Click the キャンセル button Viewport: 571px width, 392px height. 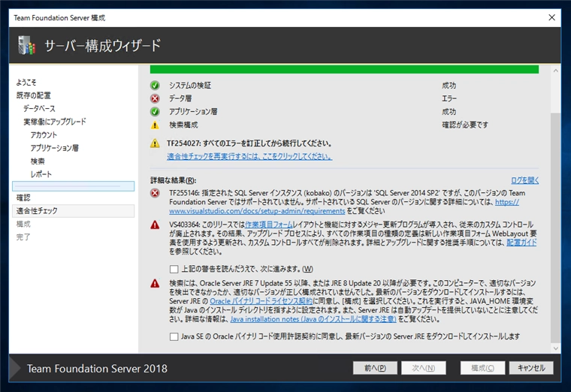531,368
